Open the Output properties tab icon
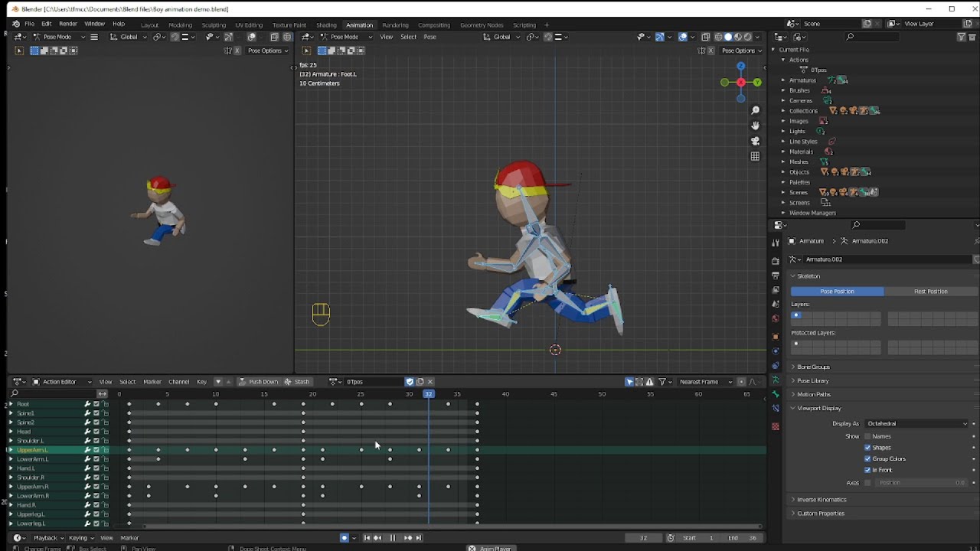The width and height of the screenshot is (980, 551). coord(776,275)
